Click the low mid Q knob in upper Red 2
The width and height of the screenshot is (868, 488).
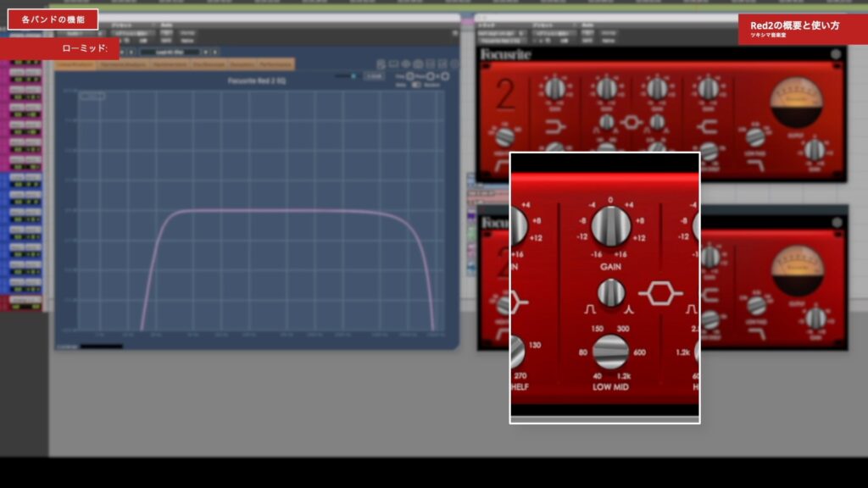(607, 122)
